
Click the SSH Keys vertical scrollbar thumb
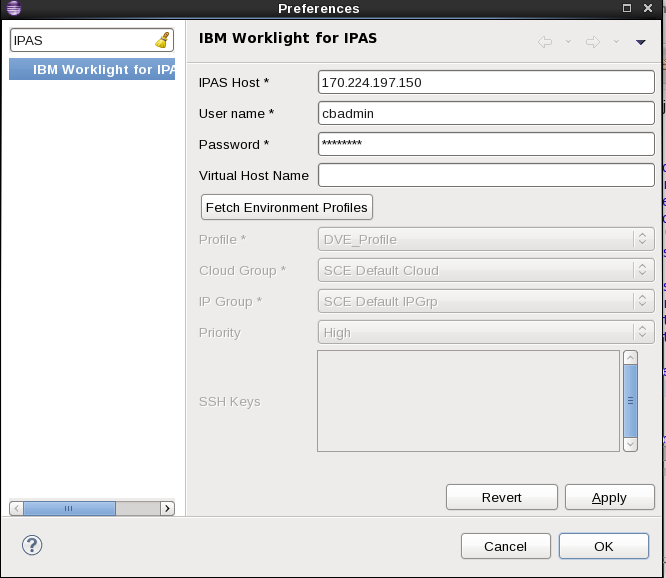point(630,400)
